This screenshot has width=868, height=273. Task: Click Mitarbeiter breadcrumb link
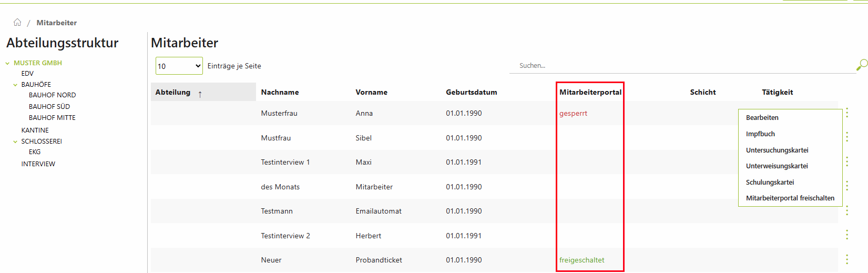(57, 23)
